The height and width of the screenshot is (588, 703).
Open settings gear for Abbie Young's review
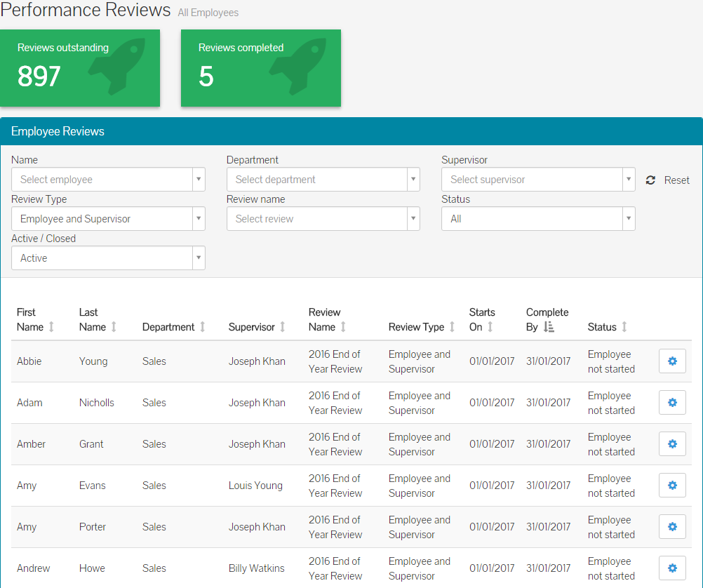pyautogui.click(x=672, y=361)
